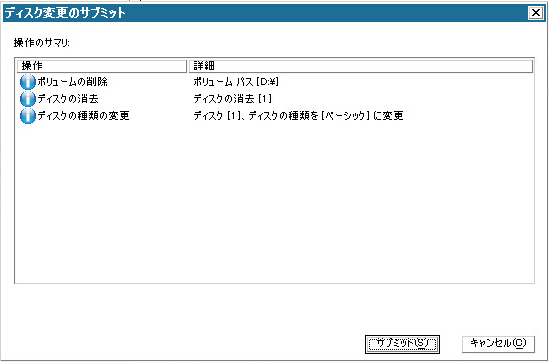Click divider between 操作 and 詳細 columns
The image size is (549, 362).
click(188, 66)
